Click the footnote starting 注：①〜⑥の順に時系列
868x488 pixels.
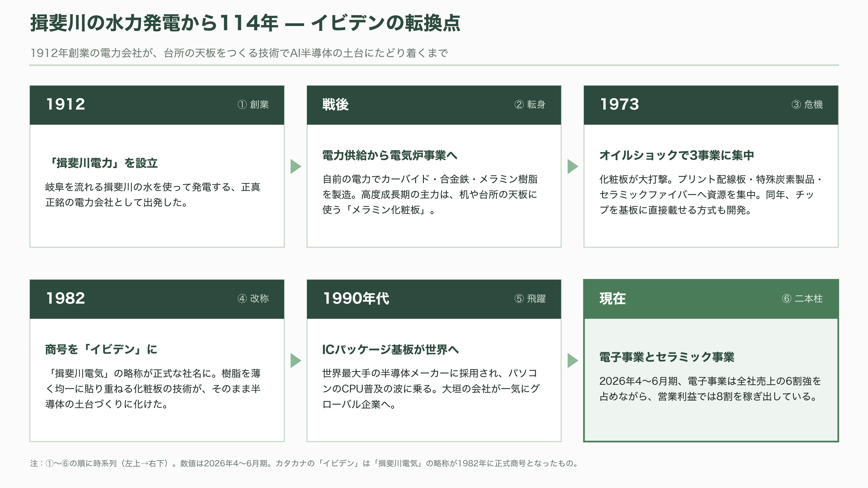click(304, 463)
